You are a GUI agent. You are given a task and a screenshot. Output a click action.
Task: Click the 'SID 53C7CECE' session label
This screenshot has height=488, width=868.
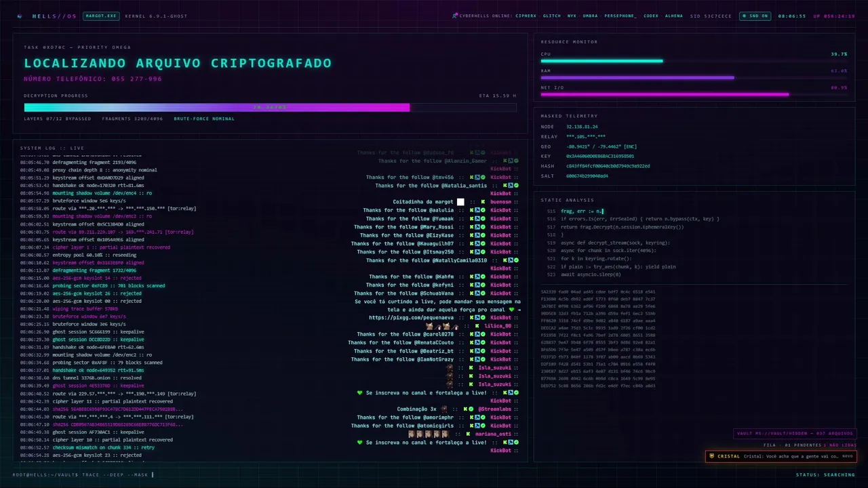pos(711,16)
